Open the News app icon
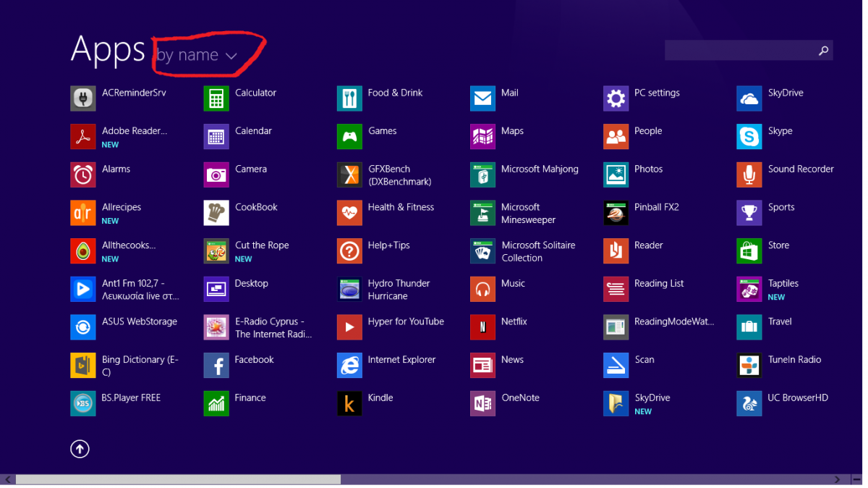The width and height of the screenshot is (868, 488). click(x=482, y=366)
